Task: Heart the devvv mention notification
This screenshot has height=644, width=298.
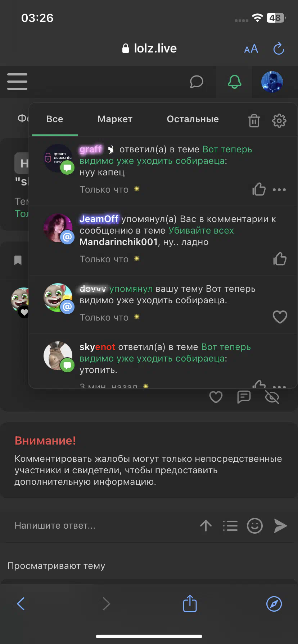Action: click(x=280, y=317)
